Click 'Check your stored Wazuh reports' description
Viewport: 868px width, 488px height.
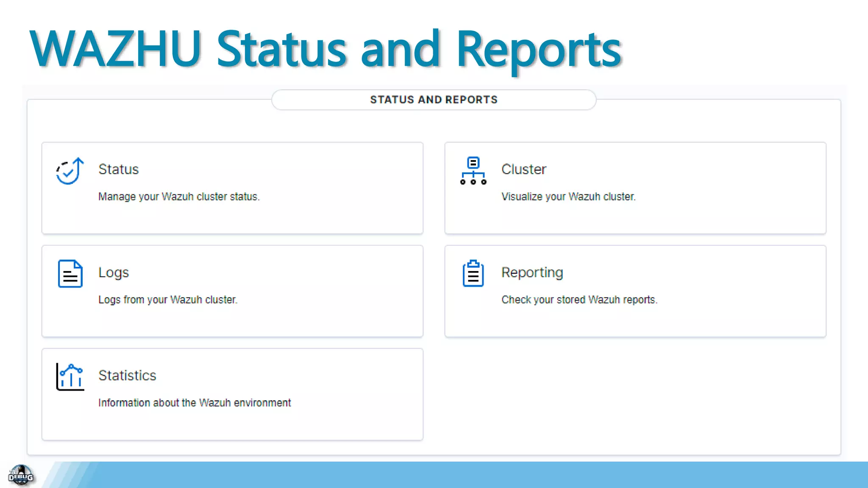point(579,299)
